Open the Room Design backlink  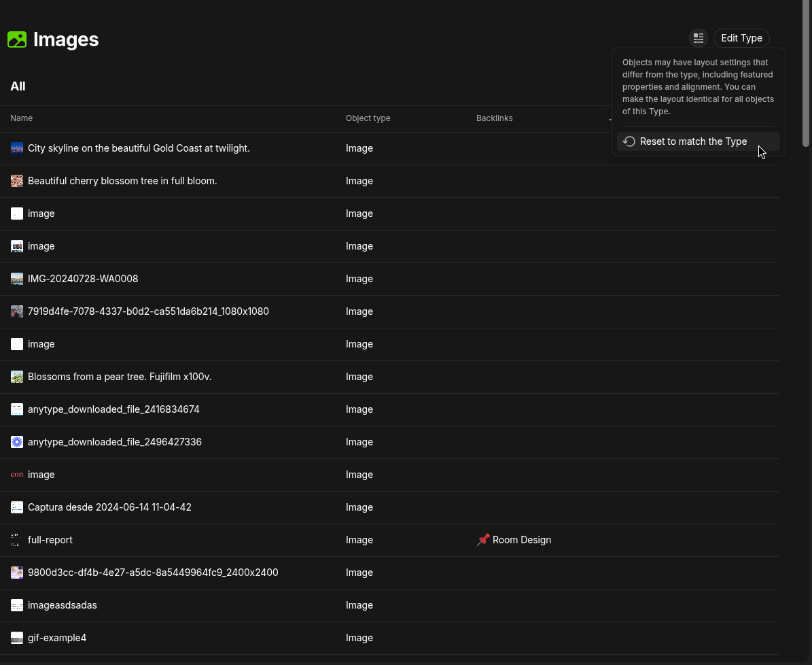(x=521, y=540)
